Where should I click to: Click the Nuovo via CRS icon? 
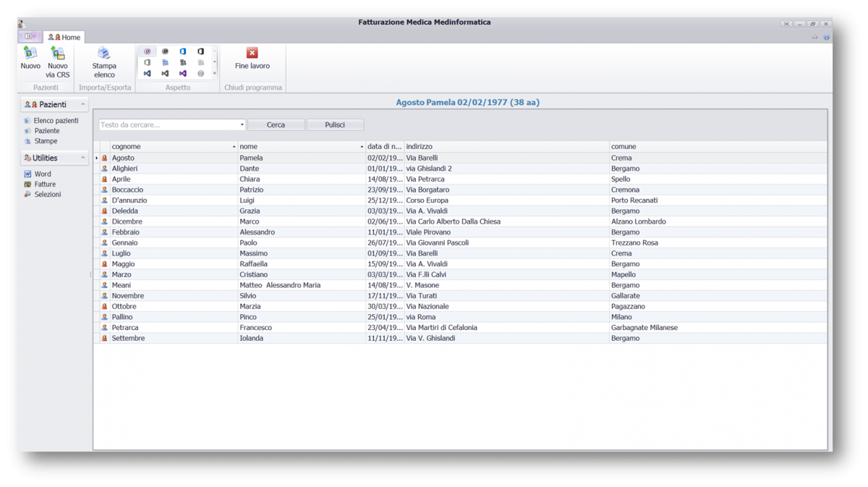click(58, 53)
